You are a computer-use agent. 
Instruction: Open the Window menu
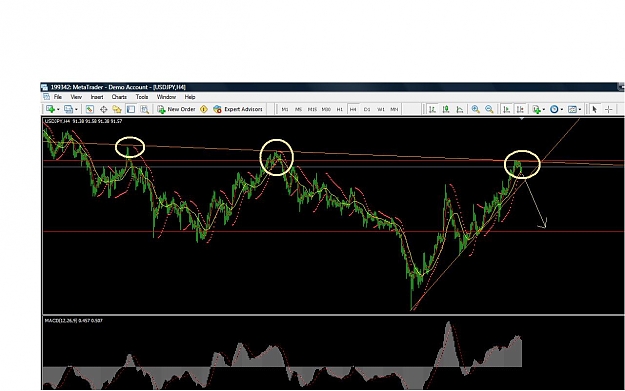click(x=166, y=97)
